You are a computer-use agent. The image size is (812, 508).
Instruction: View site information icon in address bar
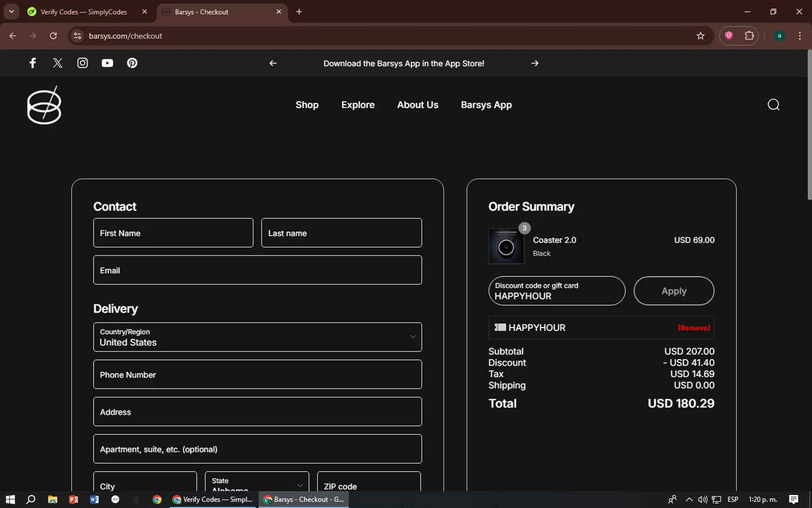point(77,36)
